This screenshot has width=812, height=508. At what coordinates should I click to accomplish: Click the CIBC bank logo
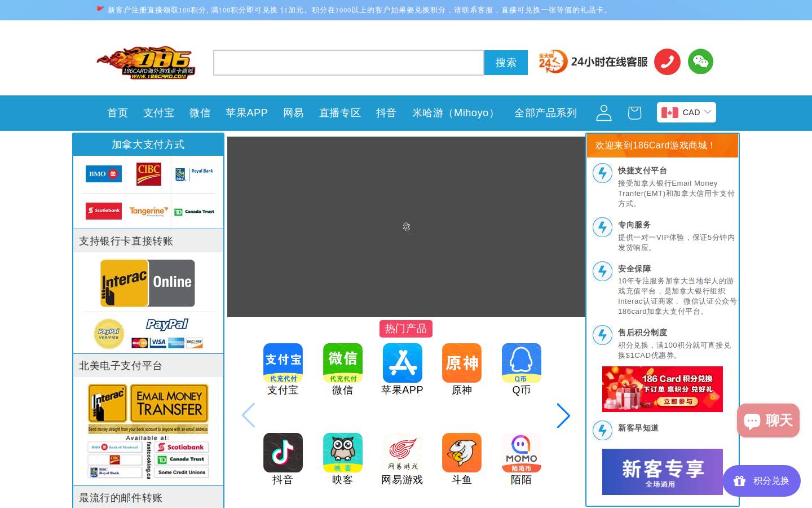pos(149,174)
